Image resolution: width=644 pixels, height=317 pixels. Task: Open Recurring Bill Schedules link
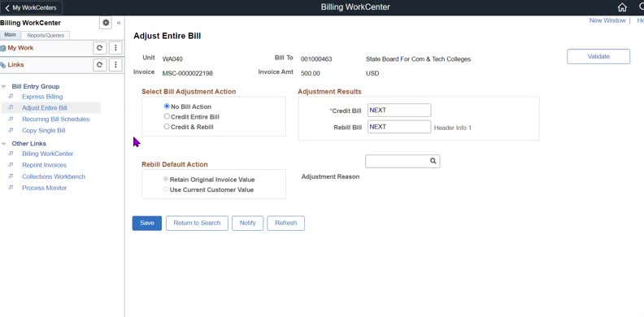pos(56,119)
